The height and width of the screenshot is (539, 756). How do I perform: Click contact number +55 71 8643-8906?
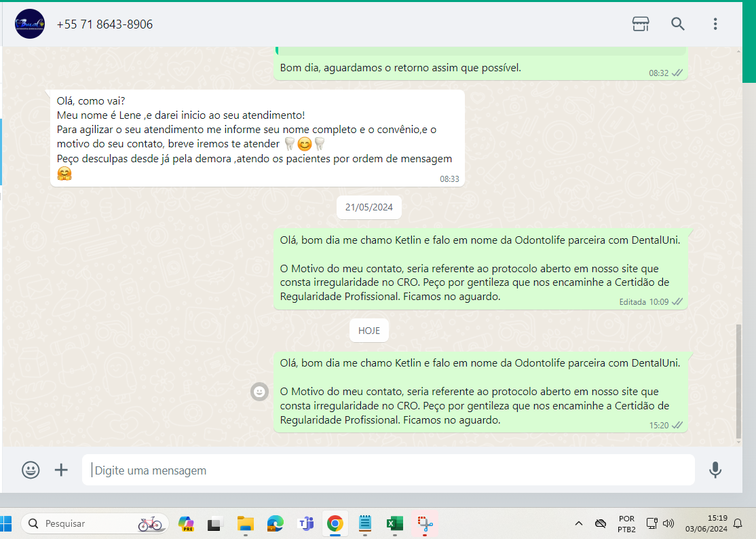coord(105,24)
